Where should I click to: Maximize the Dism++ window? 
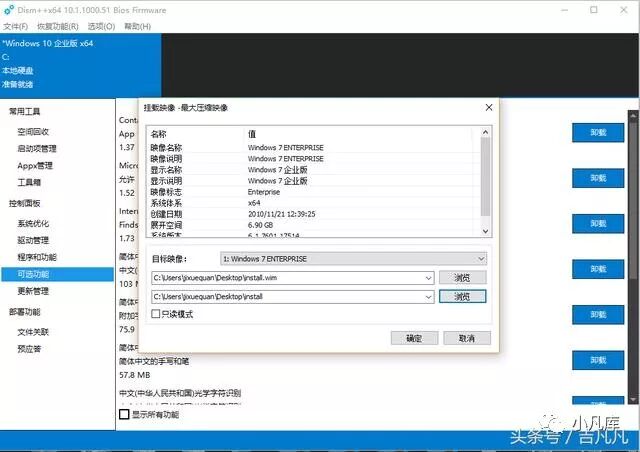point(594,10)
